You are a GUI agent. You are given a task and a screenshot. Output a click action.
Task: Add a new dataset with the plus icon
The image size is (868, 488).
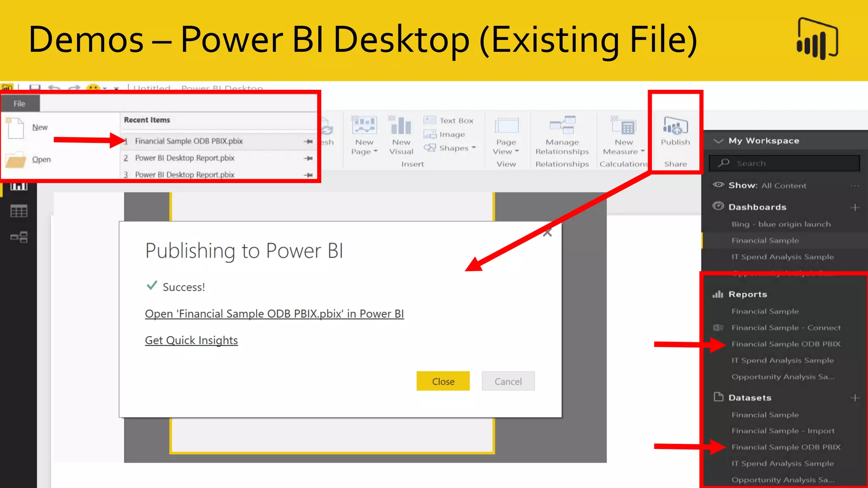855,398
